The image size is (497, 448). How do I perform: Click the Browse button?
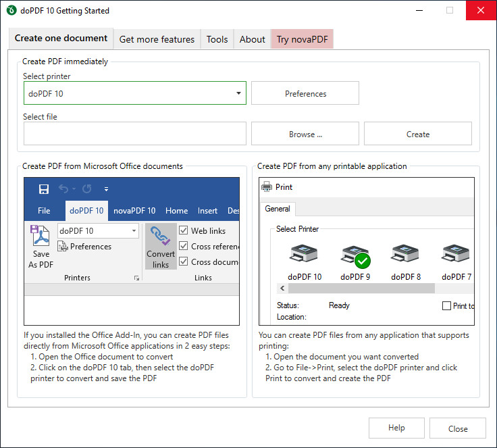tap(305, 134)
